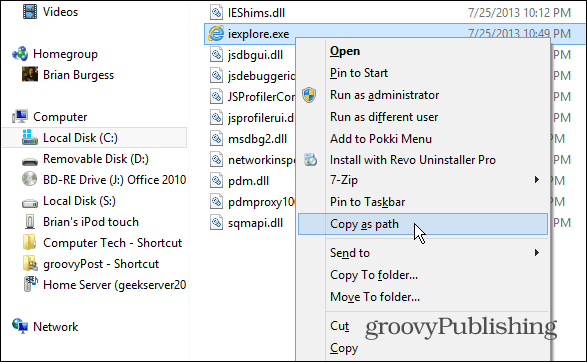Open the Send to entry
Image resolution: width=587 pixels, height=362 pixels.
(350, 253)
